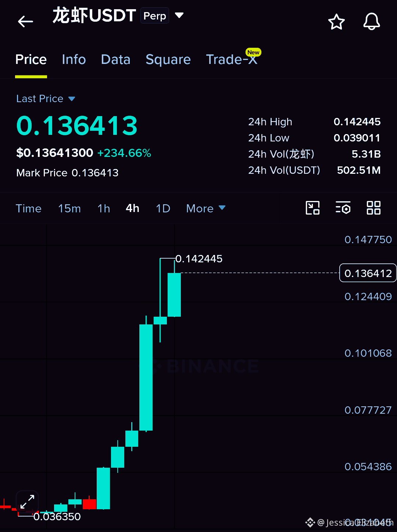This screenshot has height=532, width=397.
Task: Open chart indicator settings icon
Action: (343, 208)
